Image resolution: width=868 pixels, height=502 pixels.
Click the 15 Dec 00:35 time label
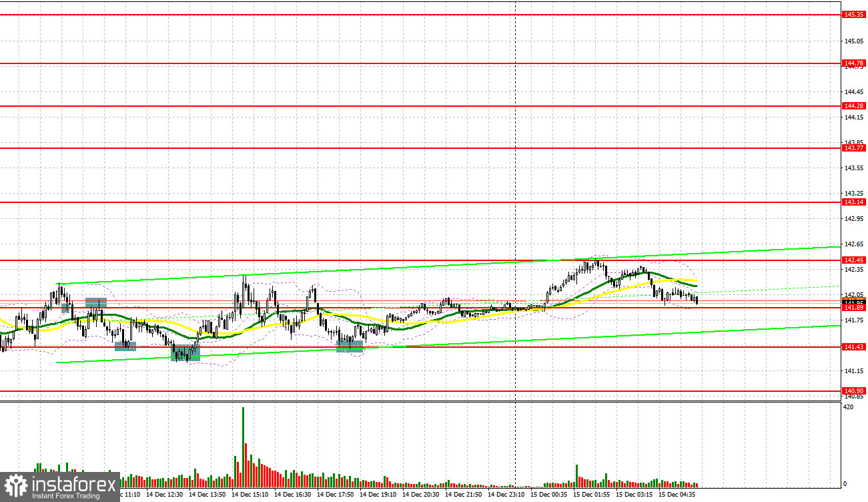coord(549,495)
